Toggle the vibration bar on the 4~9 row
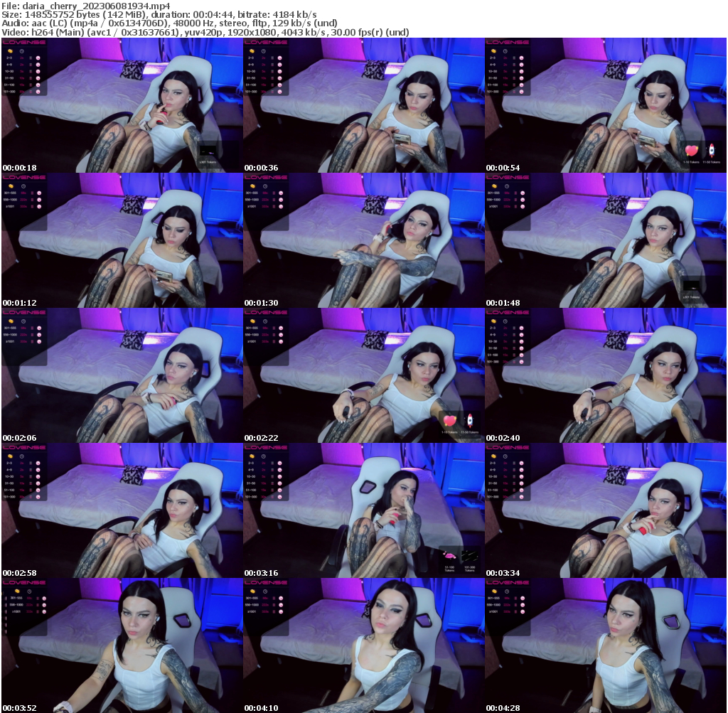Image resolution: width=728 pixels, height=713 pixels. click(31, 65)
